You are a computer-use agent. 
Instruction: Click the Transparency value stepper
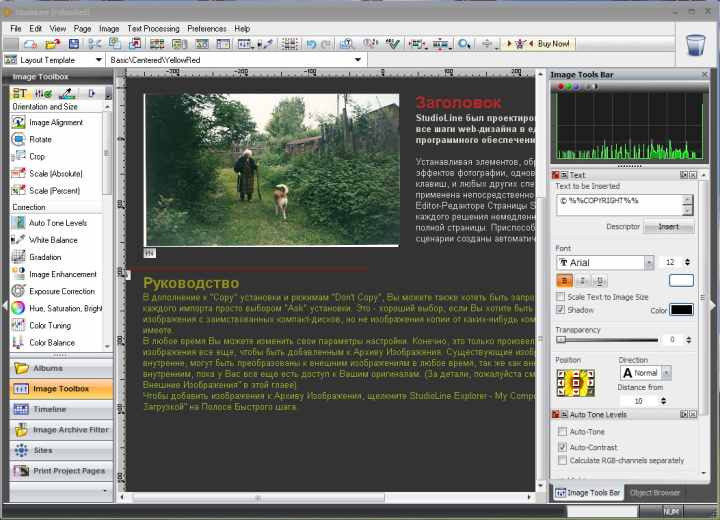(x=688, y=340)
